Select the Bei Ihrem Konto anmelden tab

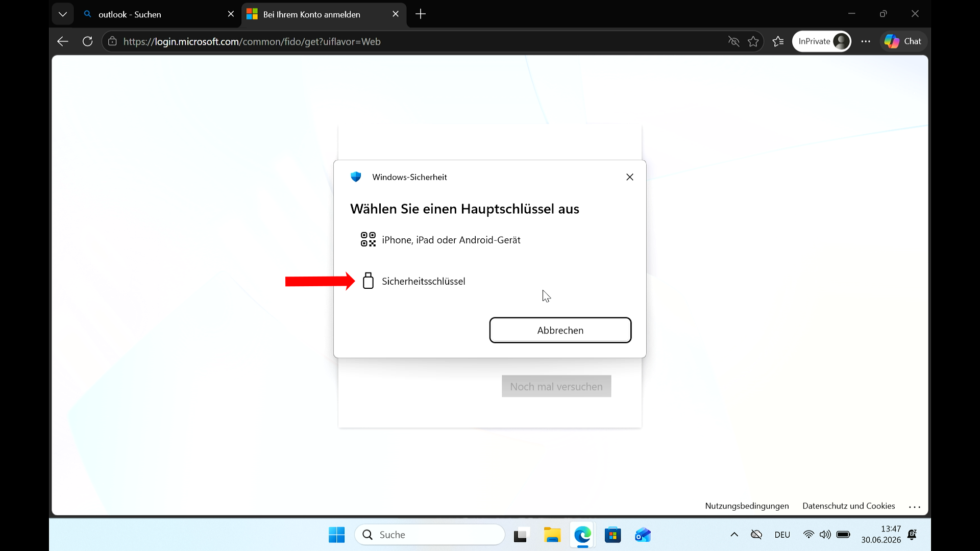coord(324,14)
